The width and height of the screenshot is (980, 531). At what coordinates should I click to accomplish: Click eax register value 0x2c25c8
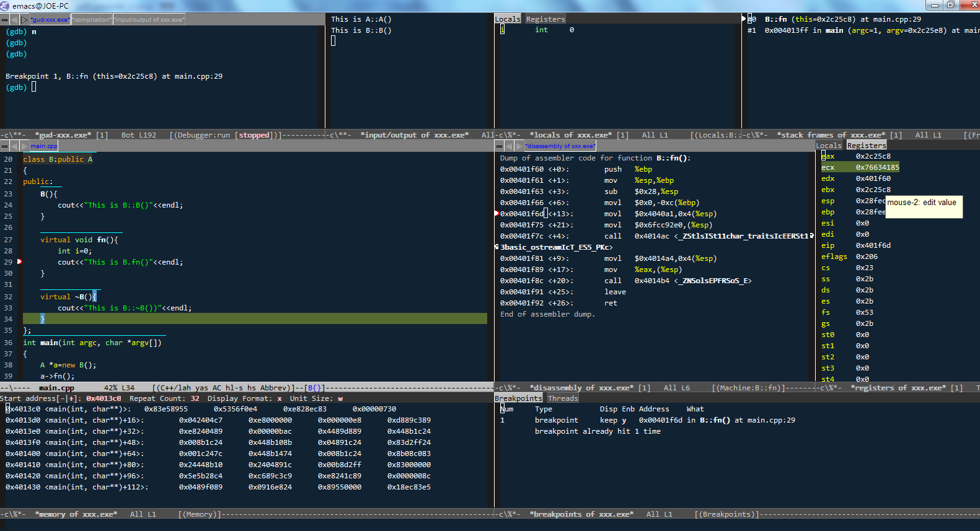coord(873,156)
